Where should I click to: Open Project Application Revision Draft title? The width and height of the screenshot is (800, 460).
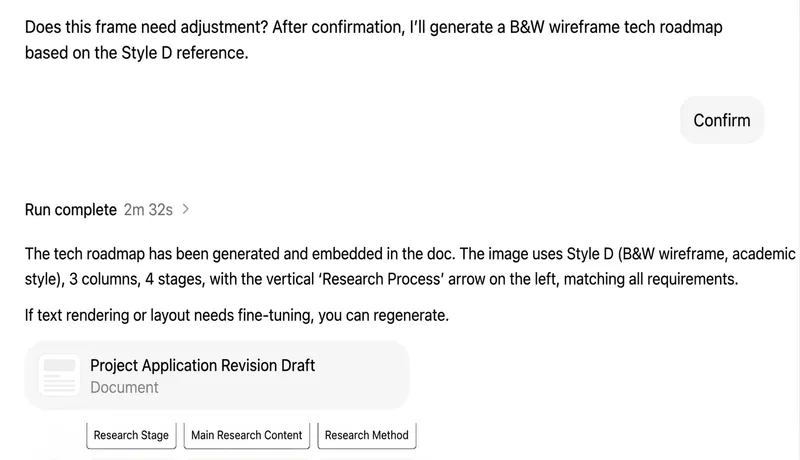203,366
